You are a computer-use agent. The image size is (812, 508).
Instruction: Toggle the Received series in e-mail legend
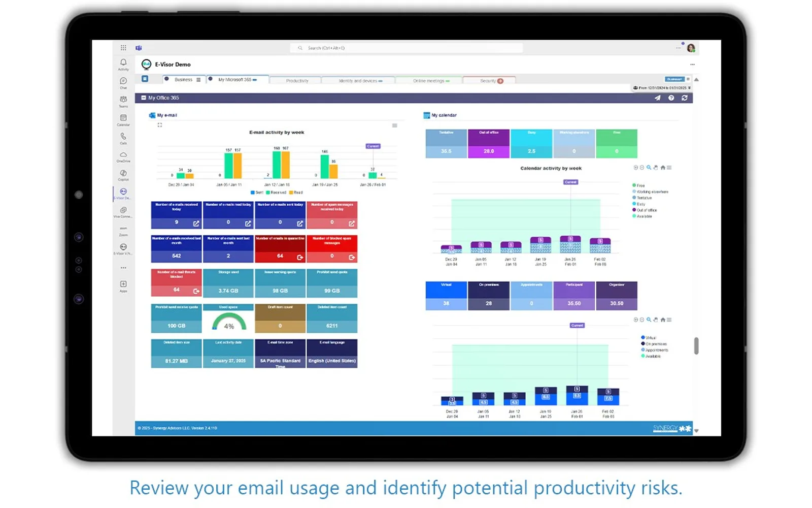pyautogui.click(x=276, y=193)
